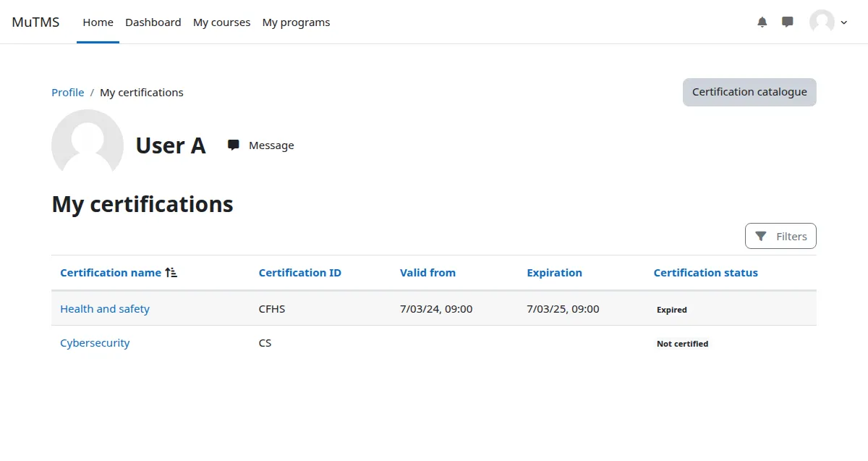Click the MuTMS logo
Viewport: 868px width, 461px height.
[x=35, y=22]
